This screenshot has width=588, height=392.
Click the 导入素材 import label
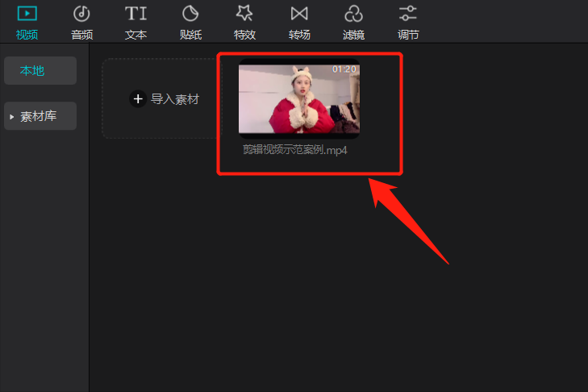click(175, 99)
